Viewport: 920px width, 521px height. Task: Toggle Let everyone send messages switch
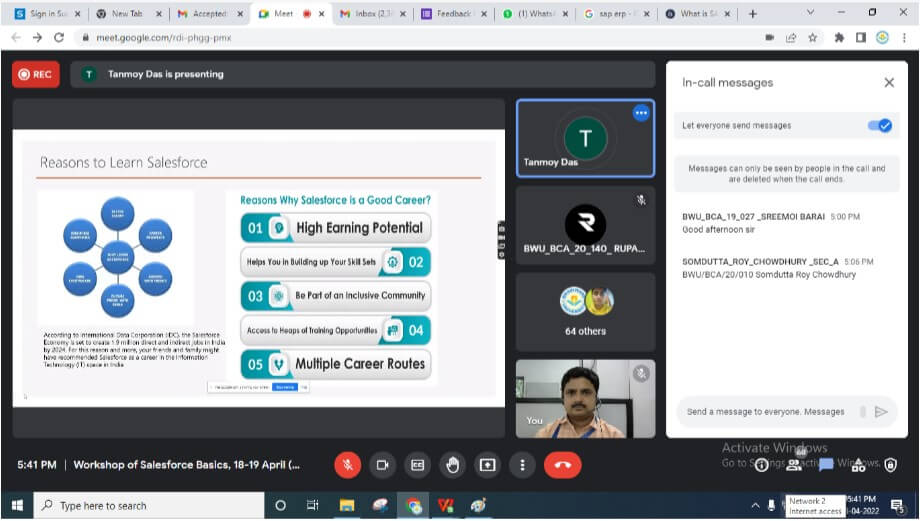pos(879,125)
